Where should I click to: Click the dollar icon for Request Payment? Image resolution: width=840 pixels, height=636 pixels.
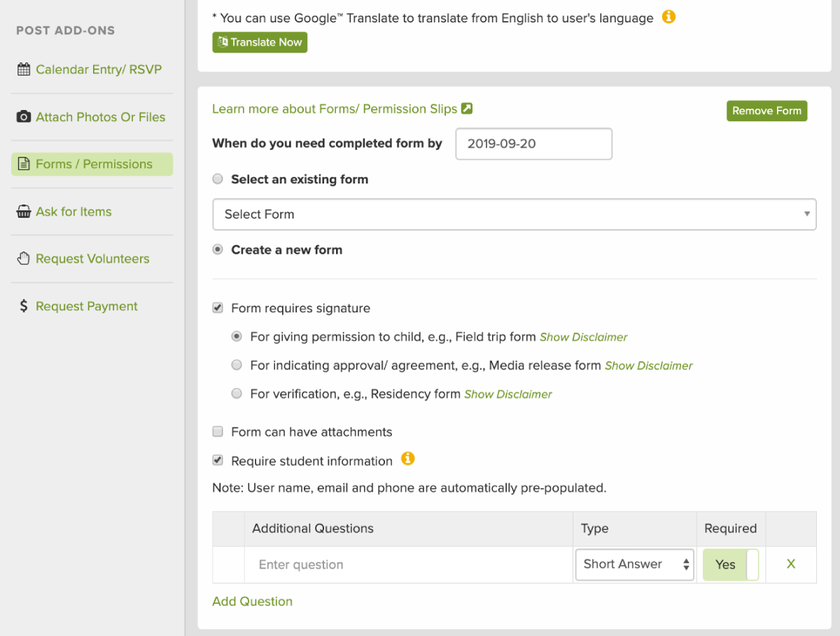(23, 306)
